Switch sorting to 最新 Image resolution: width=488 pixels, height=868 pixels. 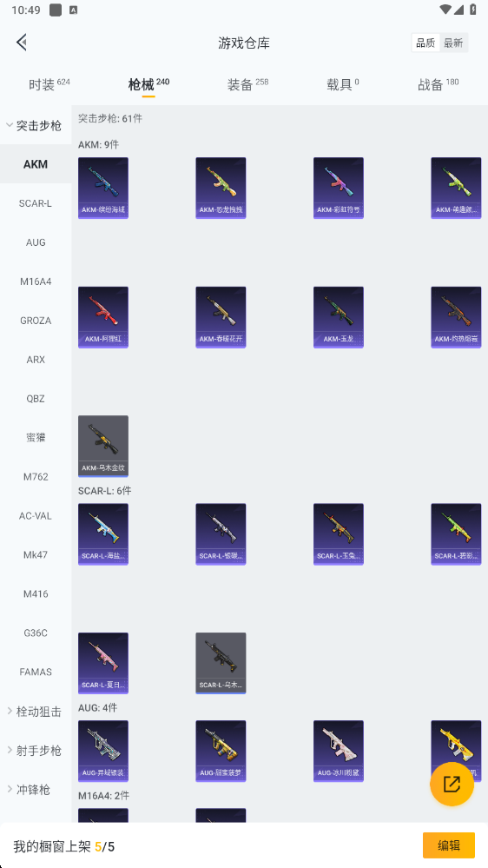click(x=453, y=43)
